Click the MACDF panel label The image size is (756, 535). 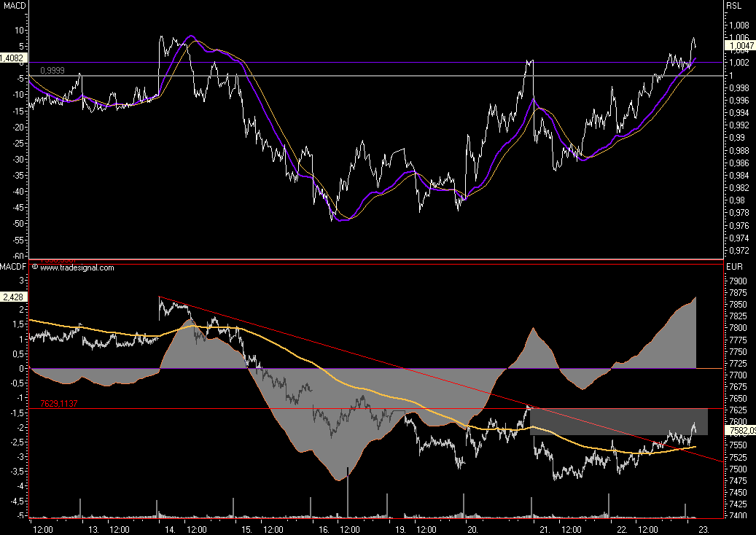tap(14, 267)
